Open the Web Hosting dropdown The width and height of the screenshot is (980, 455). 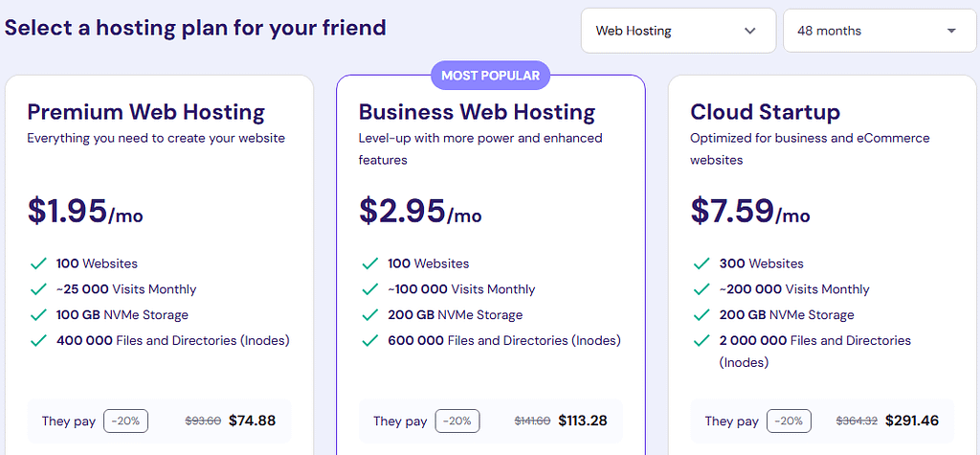tap(677, 31)
